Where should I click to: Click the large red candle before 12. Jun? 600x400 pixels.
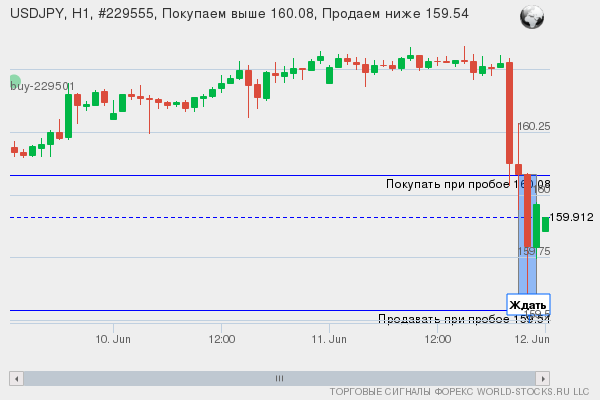click(509, 113)
